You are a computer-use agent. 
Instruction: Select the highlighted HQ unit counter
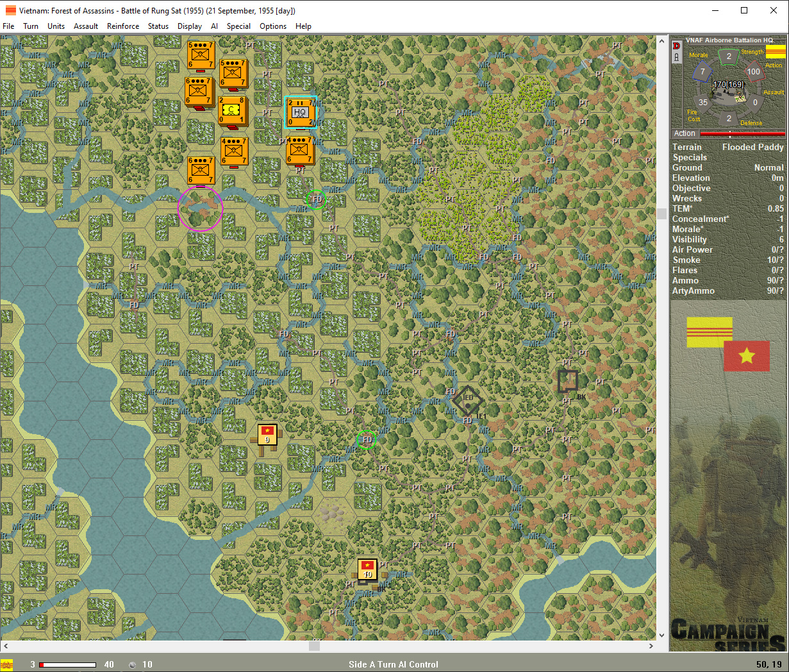tap(300, 112)
